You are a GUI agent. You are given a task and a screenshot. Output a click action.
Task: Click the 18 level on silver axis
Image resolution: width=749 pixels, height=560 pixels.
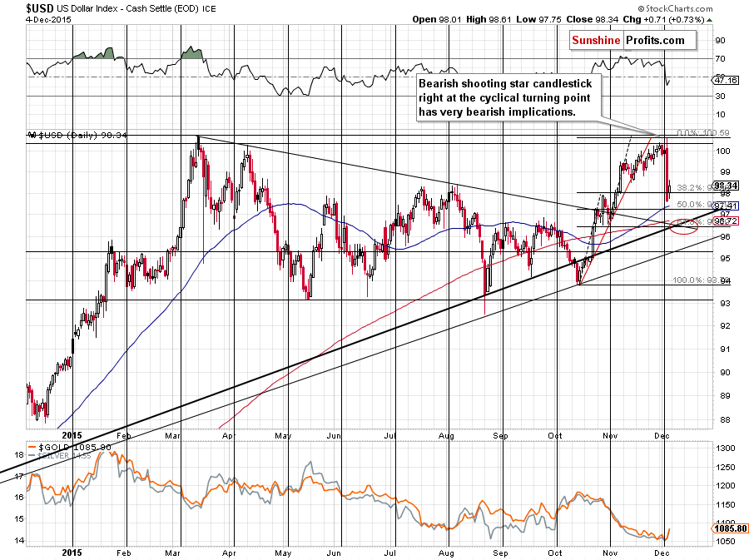(x=19, y=454)
